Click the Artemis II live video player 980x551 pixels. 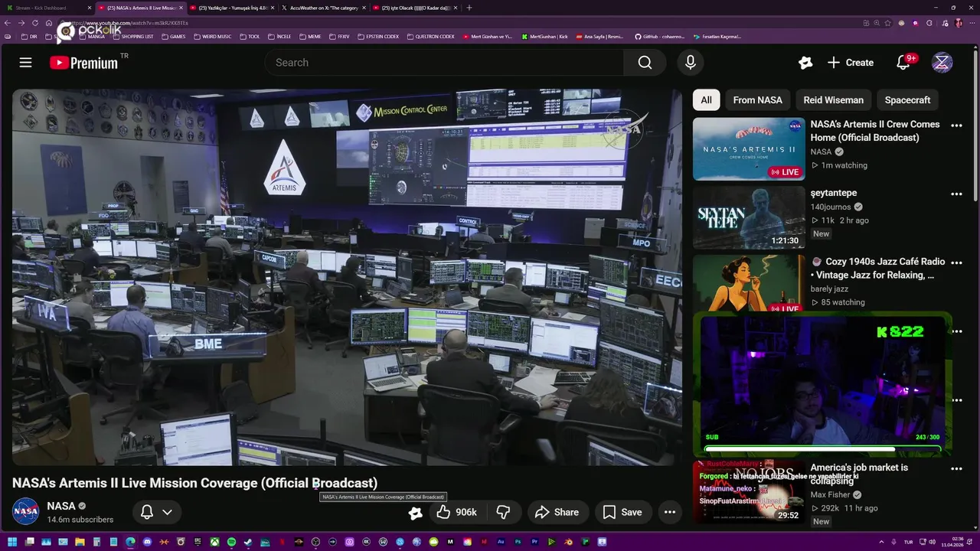point(347,277)
